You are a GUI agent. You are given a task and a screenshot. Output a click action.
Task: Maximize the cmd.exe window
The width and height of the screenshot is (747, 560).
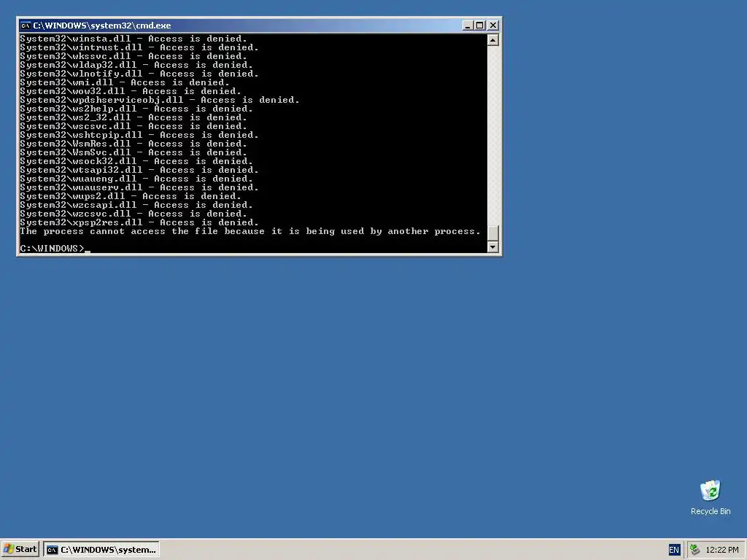pos(480,26)
